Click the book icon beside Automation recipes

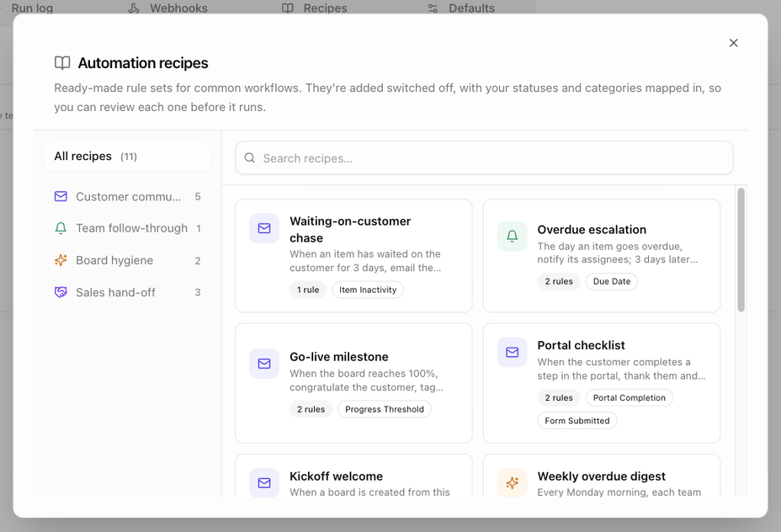pyautogui.click(x=62, y=63)
